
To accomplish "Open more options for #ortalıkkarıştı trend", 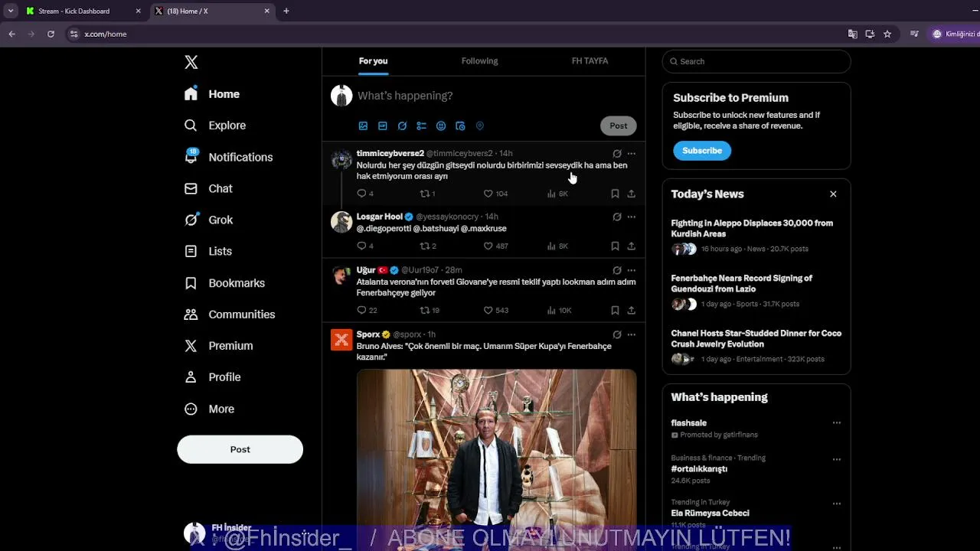I will tap(836, 460).
